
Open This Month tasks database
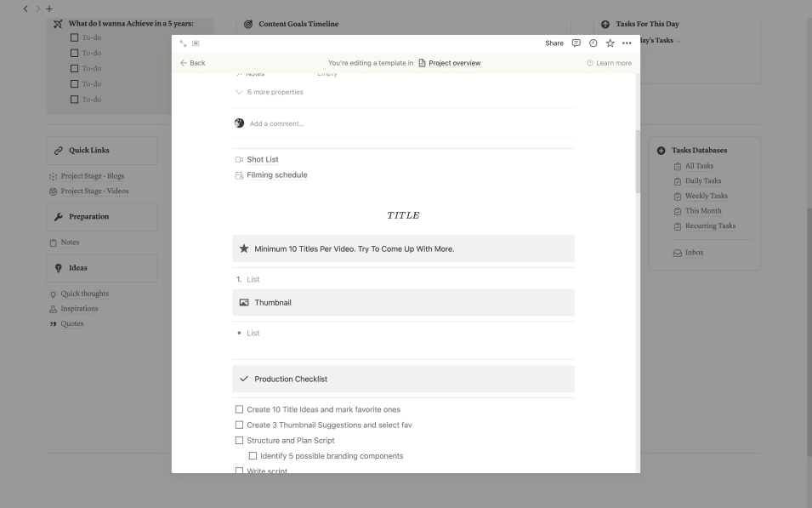[703, 211]
